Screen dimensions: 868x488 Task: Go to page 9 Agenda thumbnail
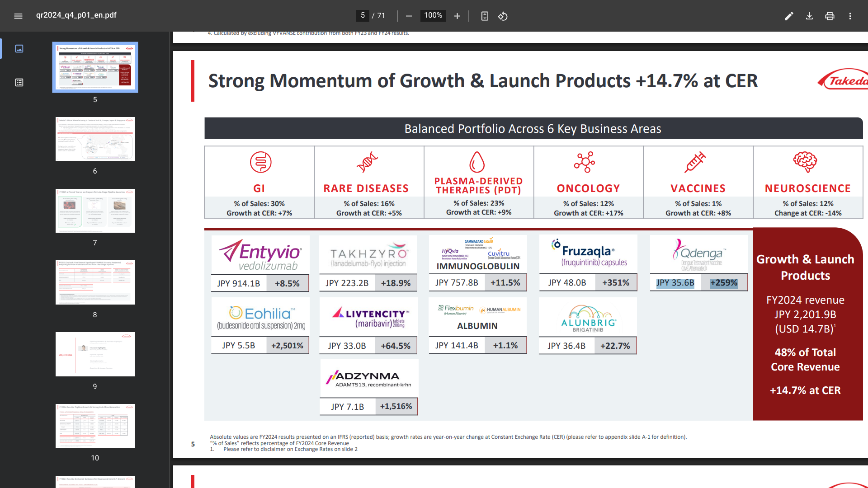95,354
